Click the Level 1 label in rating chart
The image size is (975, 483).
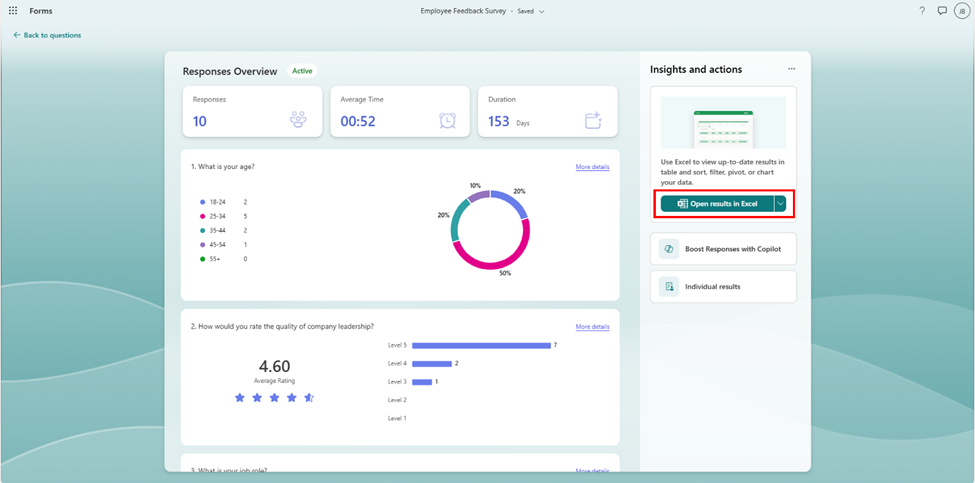click(x=397, y=418)
